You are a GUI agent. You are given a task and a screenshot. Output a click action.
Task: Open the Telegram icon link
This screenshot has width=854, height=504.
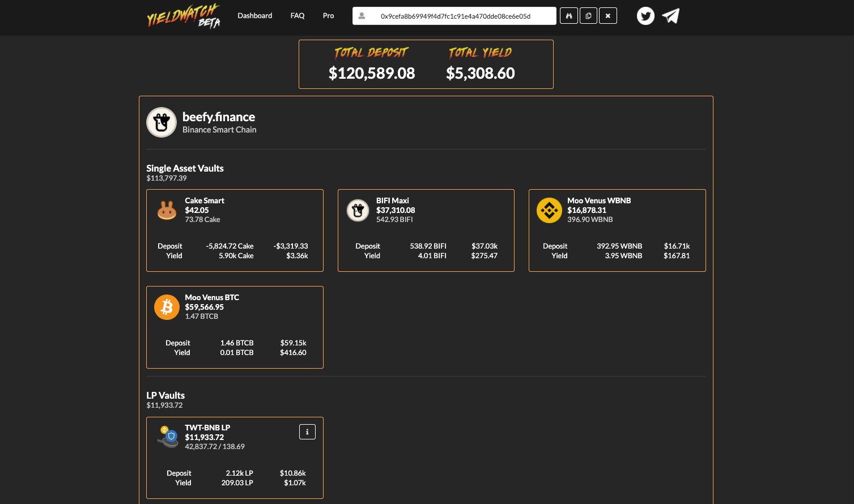[670, 16]
